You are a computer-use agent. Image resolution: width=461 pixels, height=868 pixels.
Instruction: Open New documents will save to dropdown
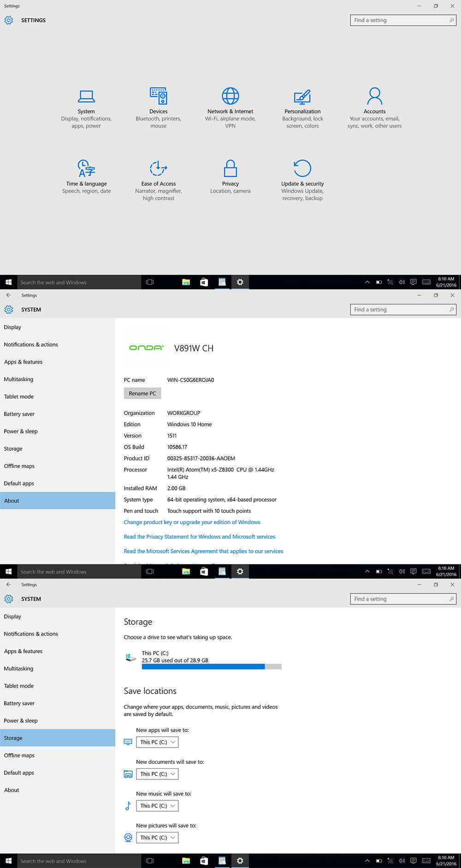click(x=157, y=774)
